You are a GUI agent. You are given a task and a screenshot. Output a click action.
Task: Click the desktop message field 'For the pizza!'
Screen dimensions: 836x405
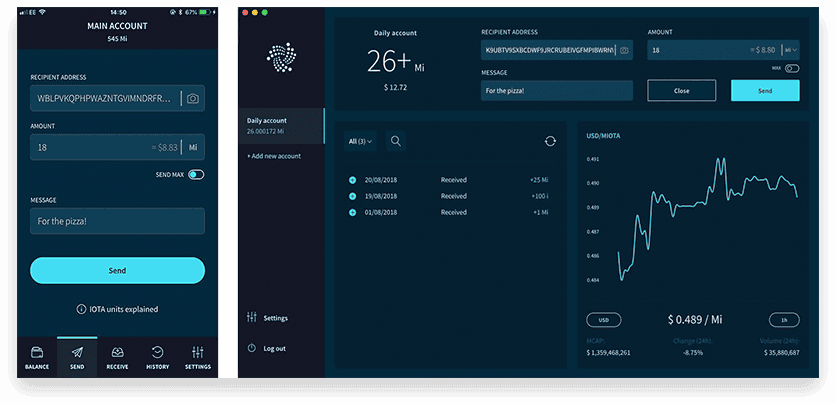pyautogui.click(x=557, y=91)
